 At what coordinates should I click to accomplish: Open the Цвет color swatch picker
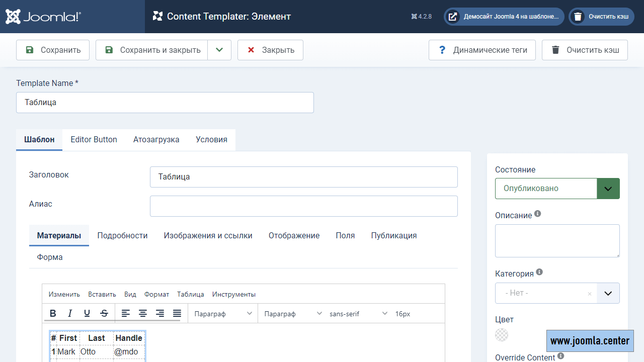502,335
